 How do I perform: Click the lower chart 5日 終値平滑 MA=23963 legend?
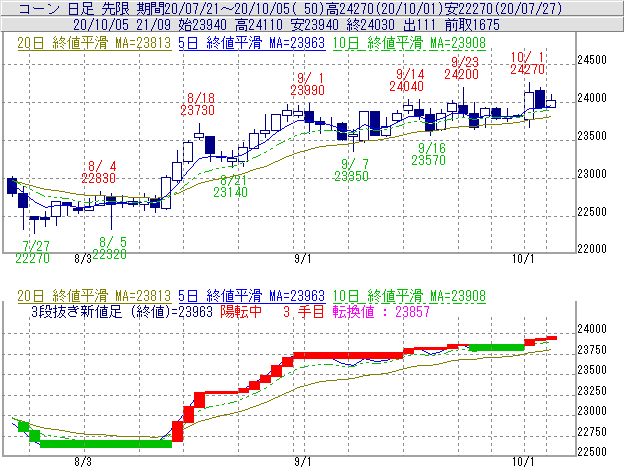click(x=252, y=296)
